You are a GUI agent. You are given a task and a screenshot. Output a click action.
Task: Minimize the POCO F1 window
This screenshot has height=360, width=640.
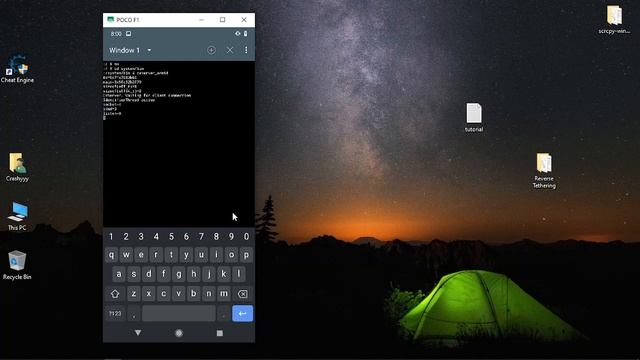coord(201,20)
